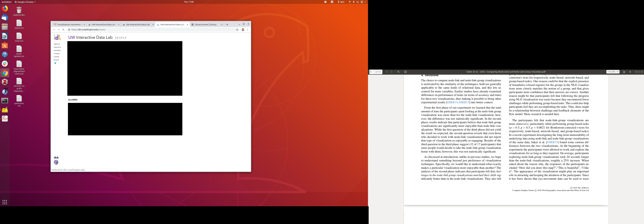Open the PDF viewer hamburger menu
Viewport: 644px width, 224px height.
coord(630,72)
